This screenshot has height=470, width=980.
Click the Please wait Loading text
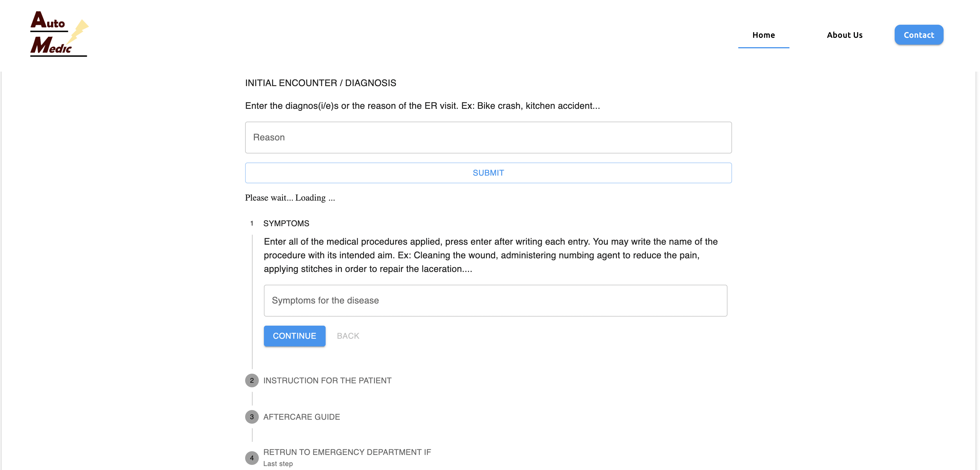(x=290, y=198)
